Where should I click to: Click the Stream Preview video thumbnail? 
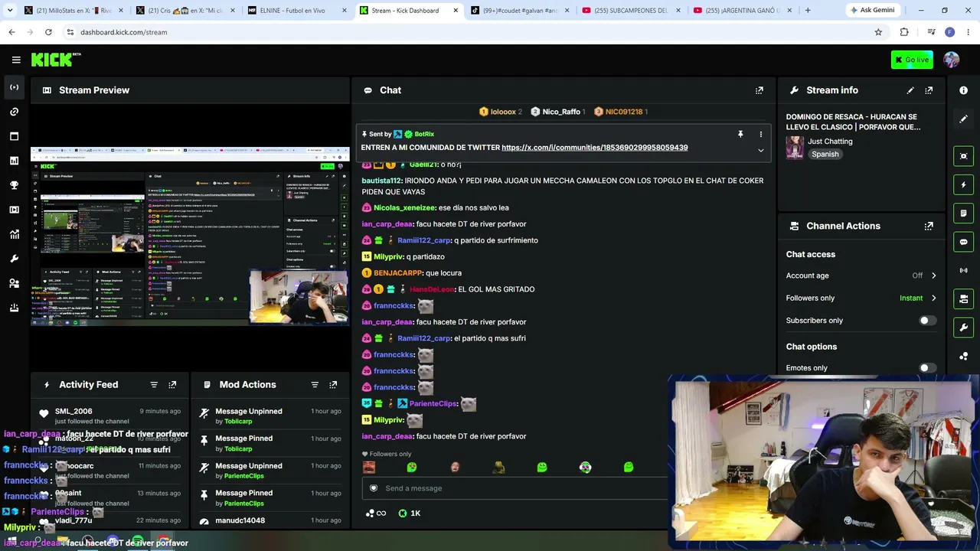click(190, 236)
